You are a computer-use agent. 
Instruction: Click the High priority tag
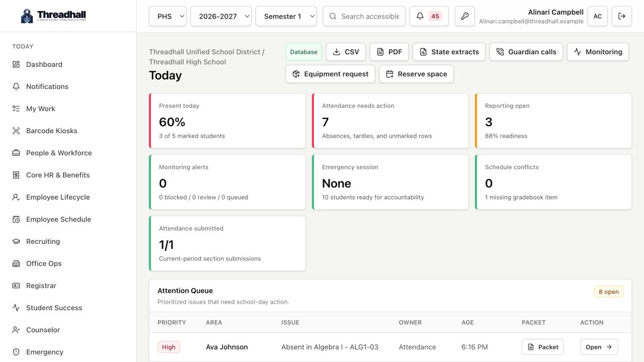pos(169,347)
